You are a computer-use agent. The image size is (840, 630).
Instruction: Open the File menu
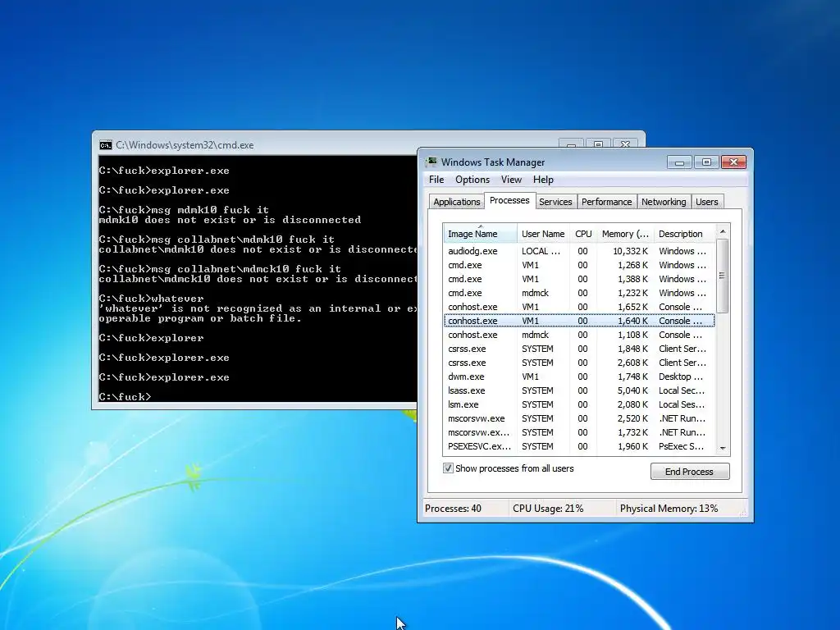coord(436,180)
